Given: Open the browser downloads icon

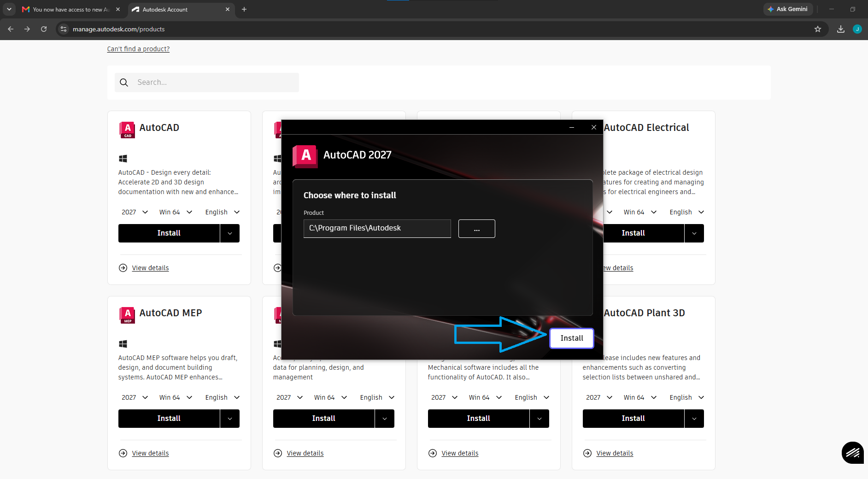Looking at the screenshot, I should pos(841,29).
